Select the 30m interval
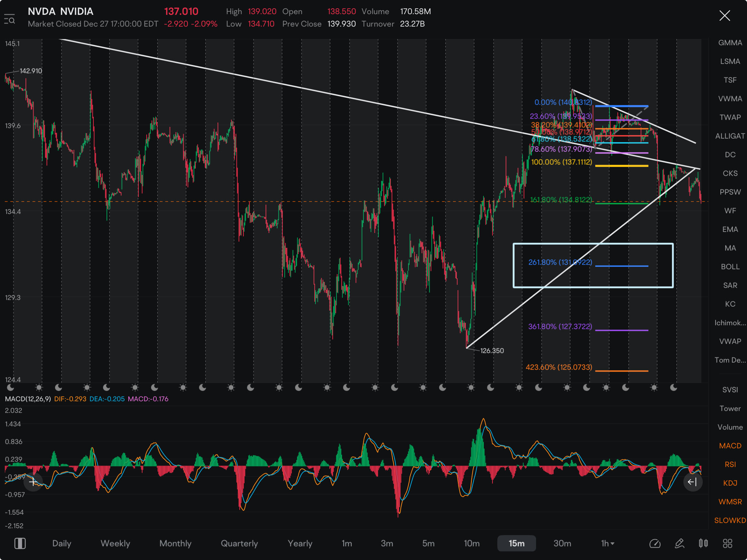Image resolution: width=747 pixels, height=560 pixels. tap(562, 543)
